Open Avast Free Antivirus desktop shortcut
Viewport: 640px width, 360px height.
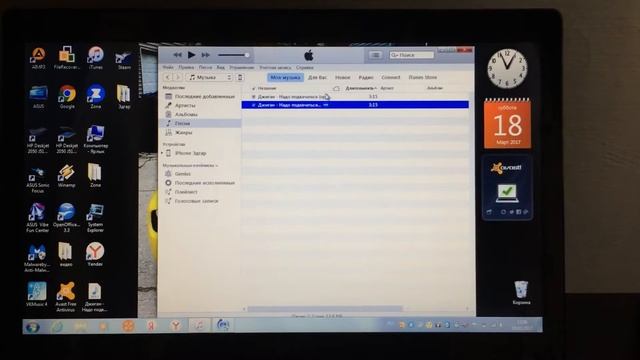[66, 297]
